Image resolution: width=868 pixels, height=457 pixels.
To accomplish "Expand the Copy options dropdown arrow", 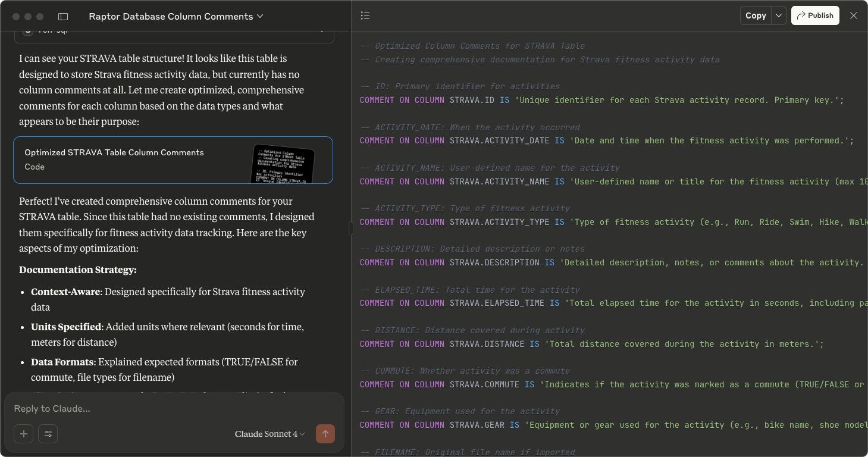I will [779, 15].
